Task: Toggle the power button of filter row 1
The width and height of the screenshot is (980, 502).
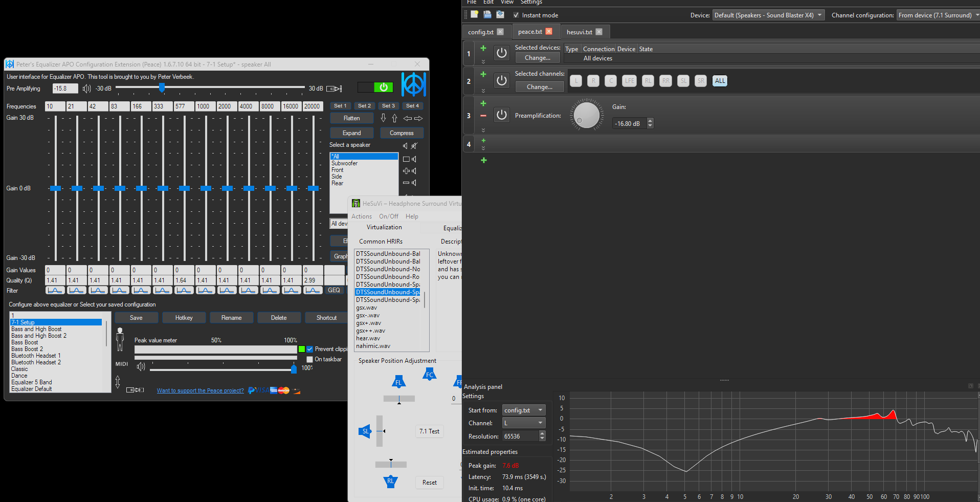Action: tap(502, 53)
